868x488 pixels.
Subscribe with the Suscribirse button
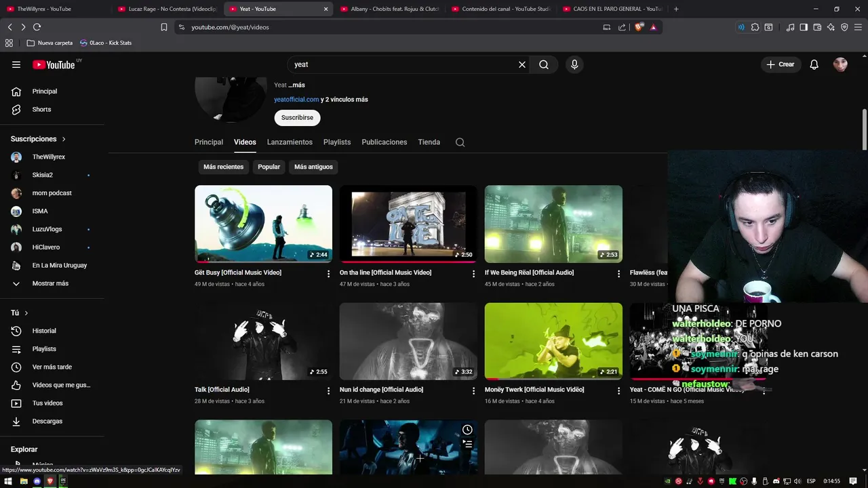[x=297, y=117]
